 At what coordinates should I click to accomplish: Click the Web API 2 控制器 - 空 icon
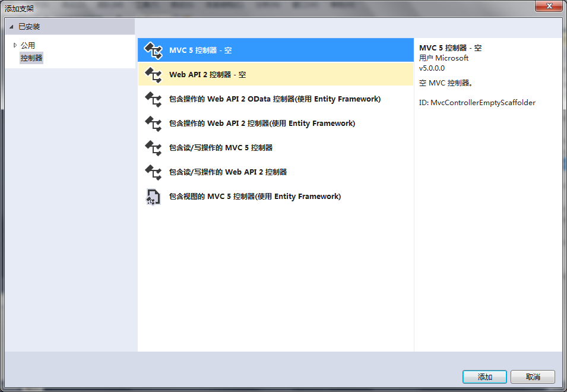click(153, 74)
